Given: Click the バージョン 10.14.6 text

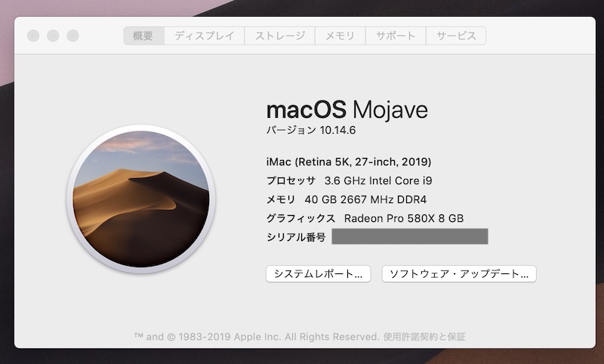Looking at the screenshot, I should pos(311,130).
